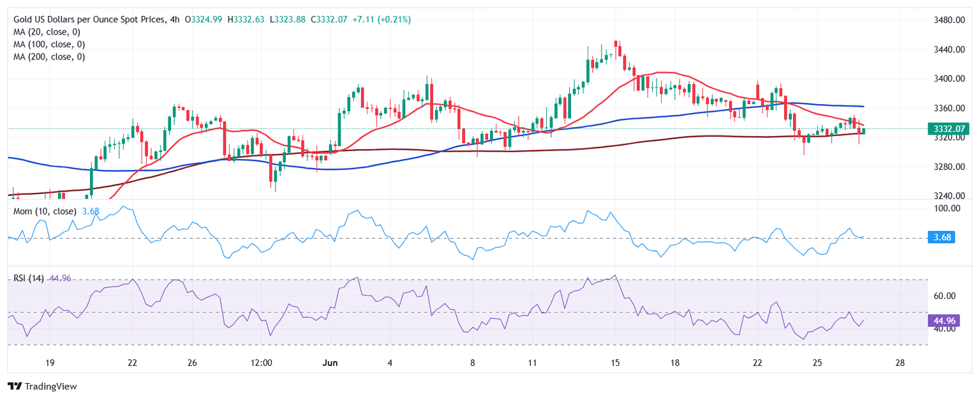Click the 100.00 Momentum scale label
Image resolution: width=980 pixels, height=399 pixels.
point(947,208)
